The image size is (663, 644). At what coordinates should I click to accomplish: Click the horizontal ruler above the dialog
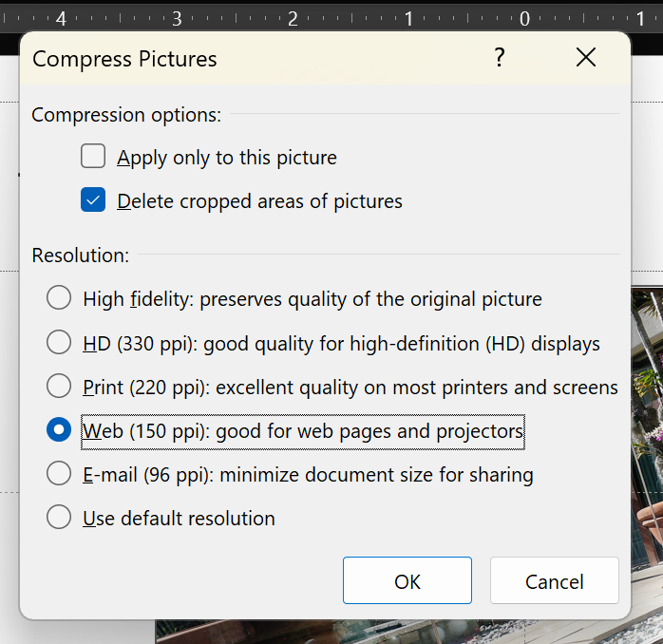point(331,18)
